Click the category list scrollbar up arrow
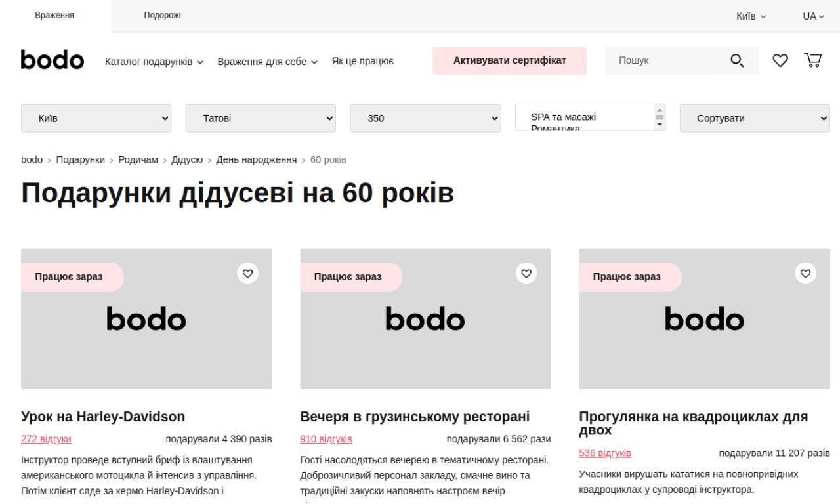 (x=660, y=110)
